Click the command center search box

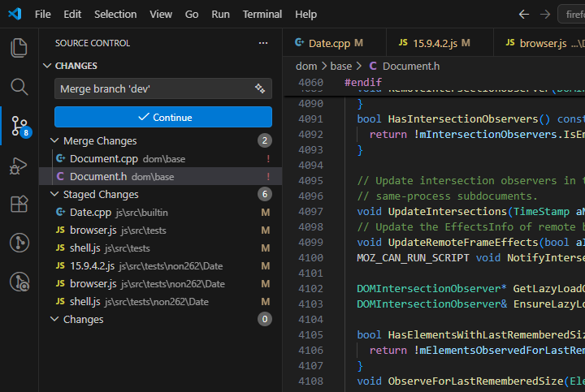pyautogui.click(x=571, y=15)
